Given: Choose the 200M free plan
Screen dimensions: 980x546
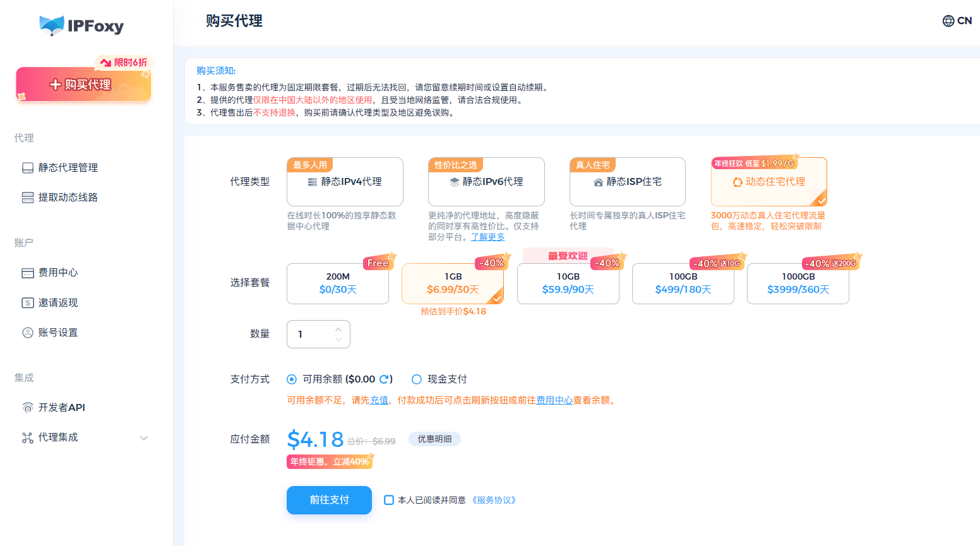Looking at the screenshot, I should pos(338,283).
